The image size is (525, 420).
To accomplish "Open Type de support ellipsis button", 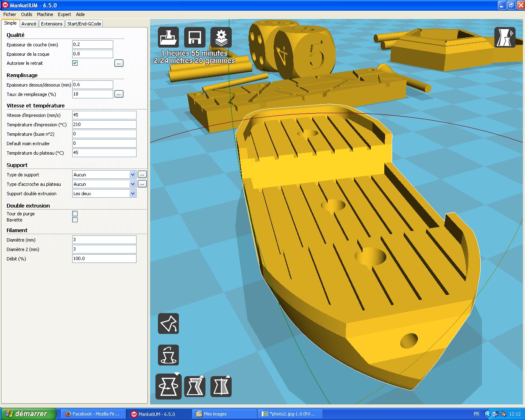I will tap(142, 174).
